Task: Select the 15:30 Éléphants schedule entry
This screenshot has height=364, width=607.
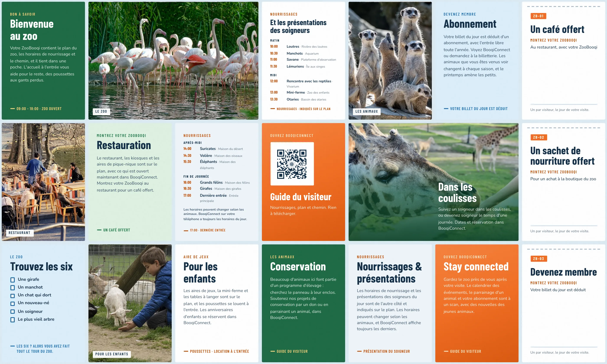Action: (217, 165)
